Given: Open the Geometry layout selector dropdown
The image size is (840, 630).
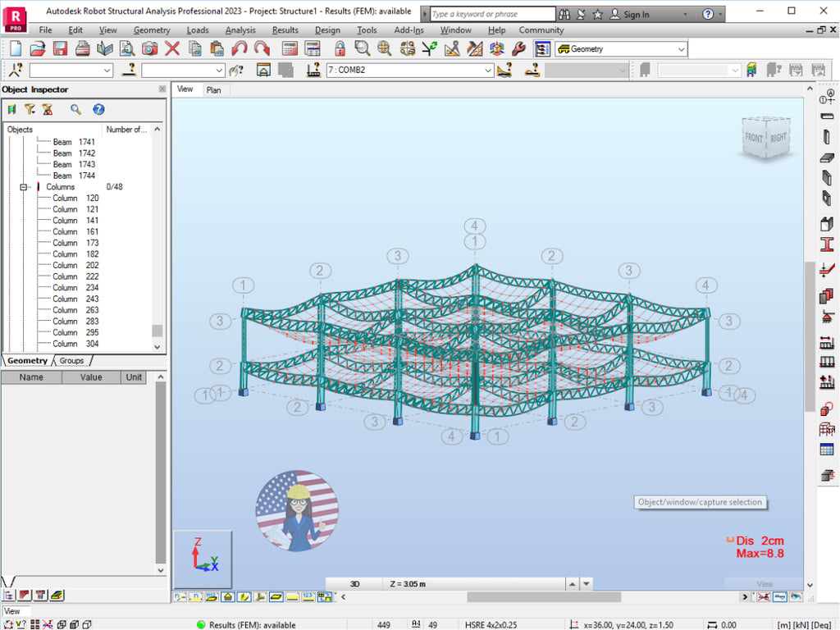Looking at the screenshot, I should [x=679, y=48].
